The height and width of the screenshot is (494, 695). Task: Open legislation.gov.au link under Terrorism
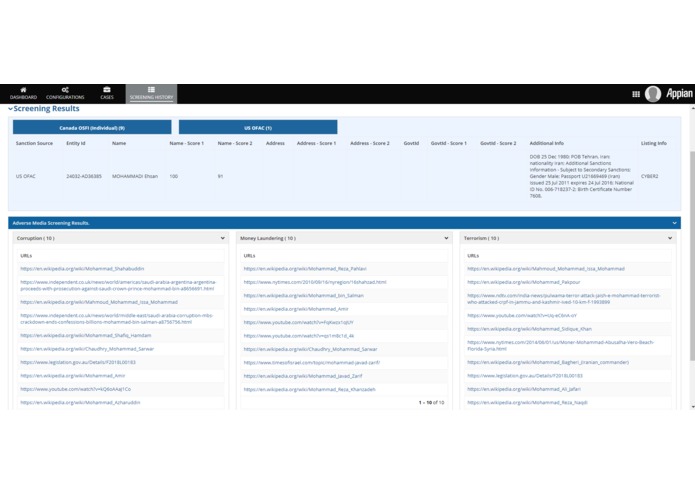(525, 375)
